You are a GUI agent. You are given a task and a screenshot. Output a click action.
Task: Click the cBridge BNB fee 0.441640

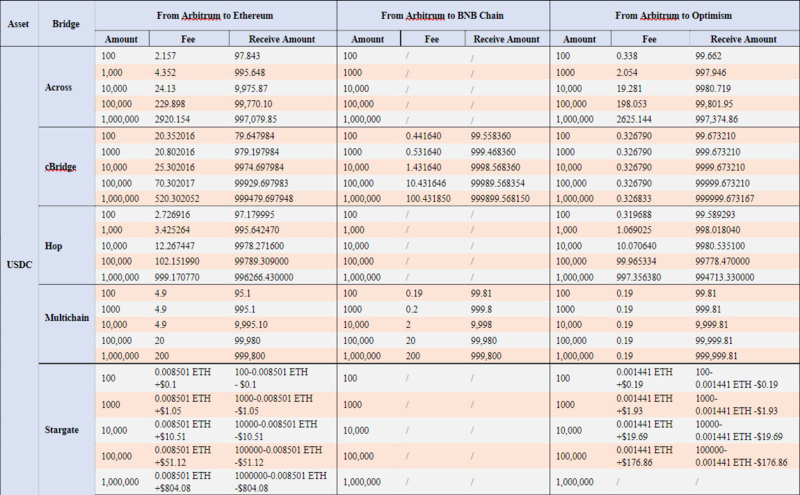pos(425,134)
